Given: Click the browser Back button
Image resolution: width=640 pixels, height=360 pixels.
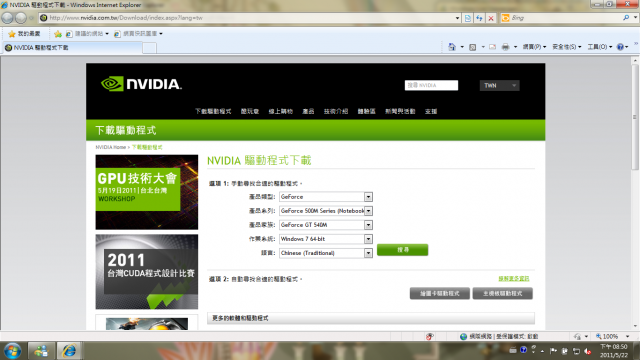Looking at the screenshot, I should 7,18.
